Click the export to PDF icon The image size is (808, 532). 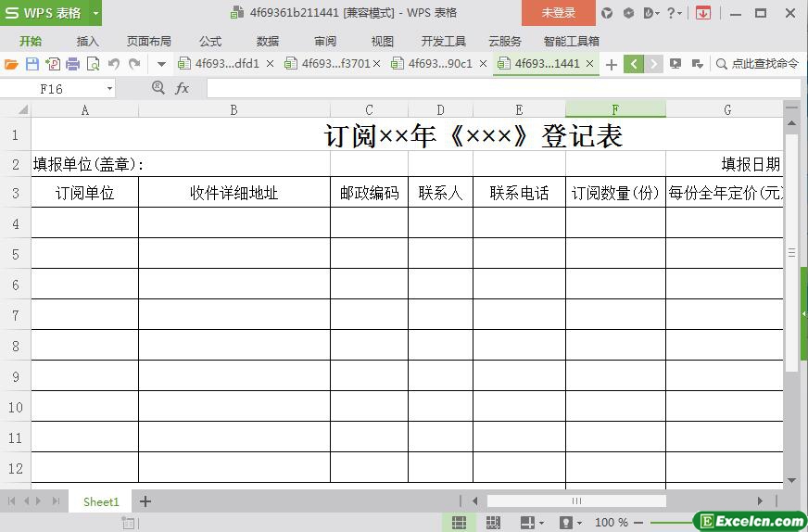53,64
